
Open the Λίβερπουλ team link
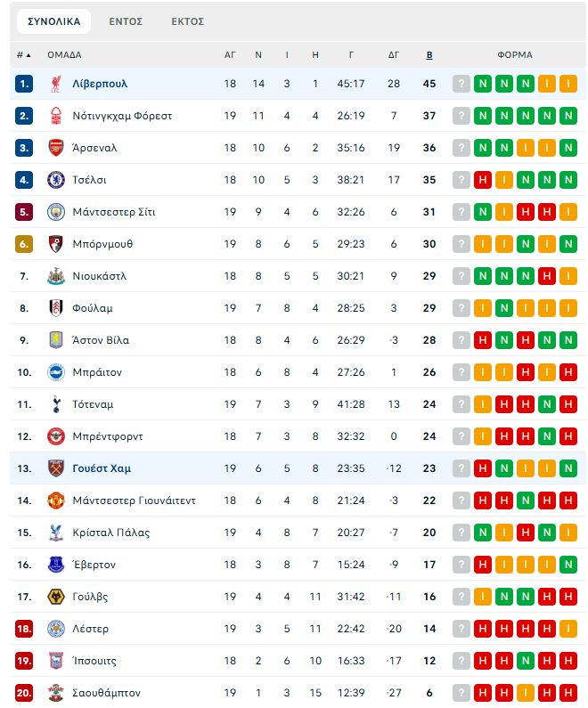pyautogui.click(x=100, y=84)
